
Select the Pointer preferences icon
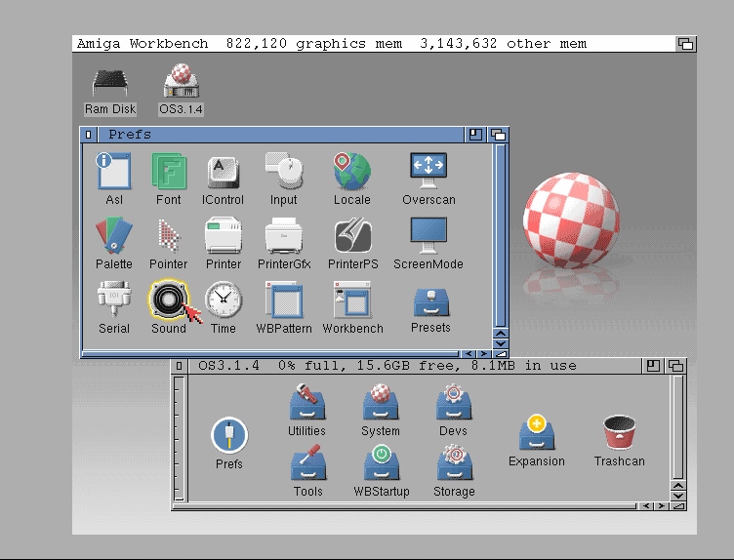pyautogui.click(x=169, y=237)
